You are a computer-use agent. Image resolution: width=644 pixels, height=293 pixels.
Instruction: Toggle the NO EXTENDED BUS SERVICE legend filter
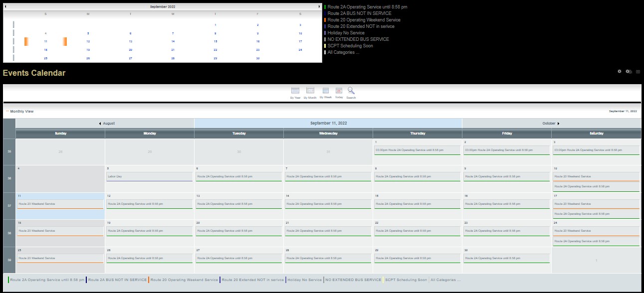pyautogui.click(x=353, y=280)
